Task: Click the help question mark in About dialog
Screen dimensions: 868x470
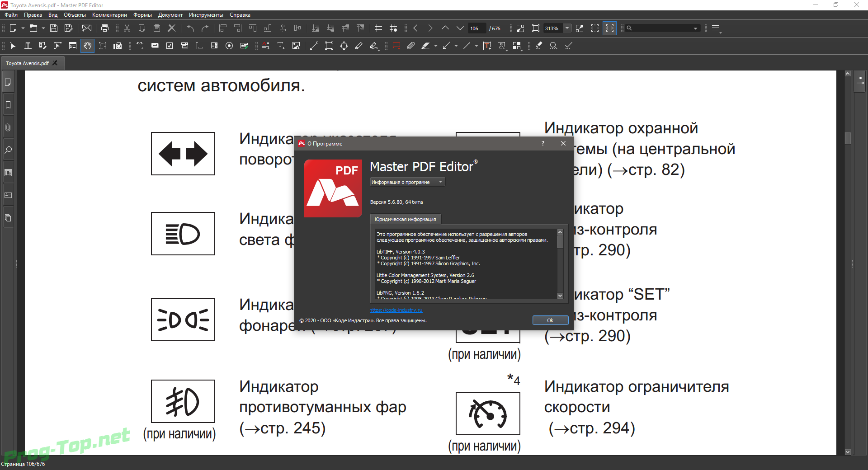Action: pyautogui.click(x=543, y=143)
